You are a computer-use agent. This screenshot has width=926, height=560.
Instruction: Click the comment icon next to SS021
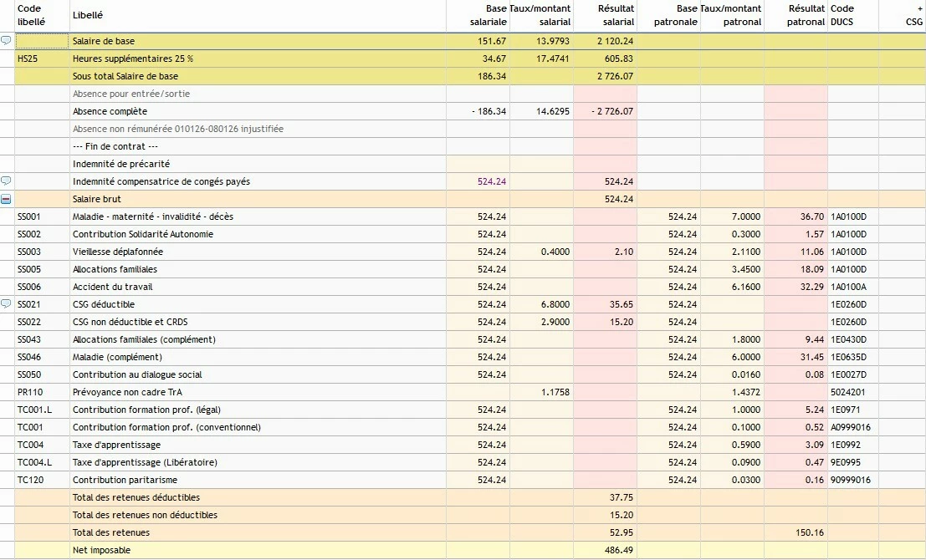6,304
